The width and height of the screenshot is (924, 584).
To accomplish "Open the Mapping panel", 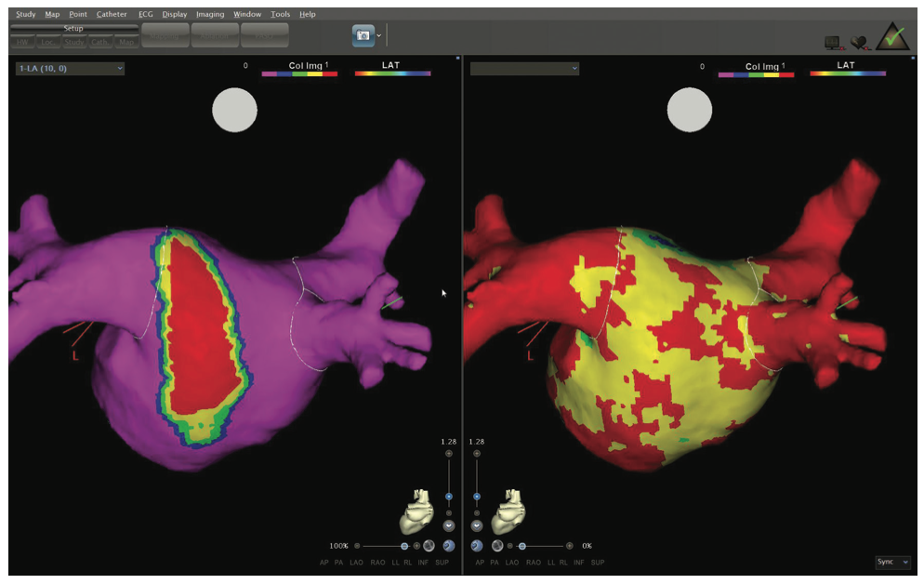I will coord(164,35).
